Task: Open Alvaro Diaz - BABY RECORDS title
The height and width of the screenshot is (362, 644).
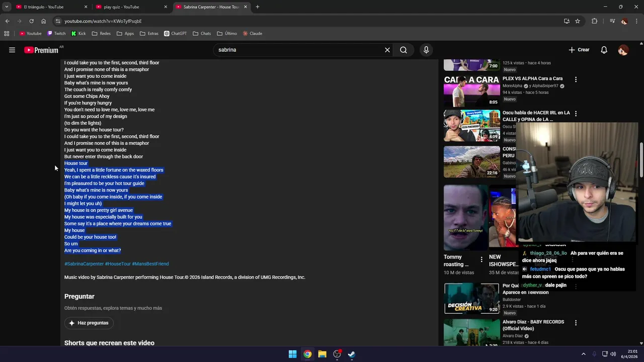Action: 533,325
